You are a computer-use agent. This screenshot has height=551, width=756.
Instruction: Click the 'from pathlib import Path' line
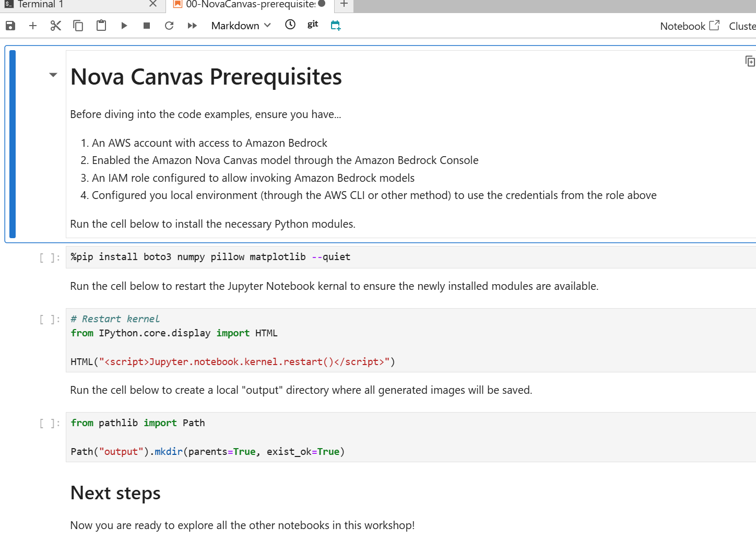pos(138,423)
